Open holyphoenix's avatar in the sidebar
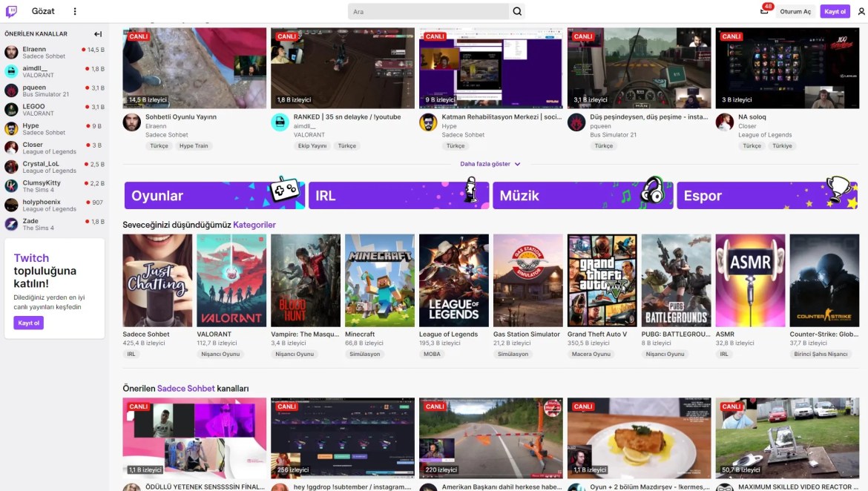 coord(11,205)
